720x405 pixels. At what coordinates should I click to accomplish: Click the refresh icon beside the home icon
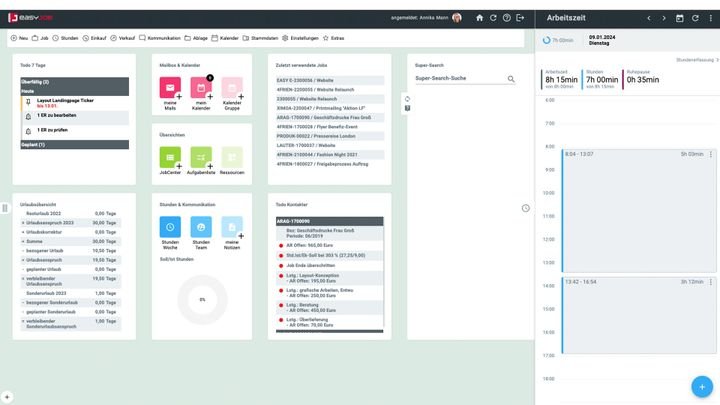tap(493, 18)
